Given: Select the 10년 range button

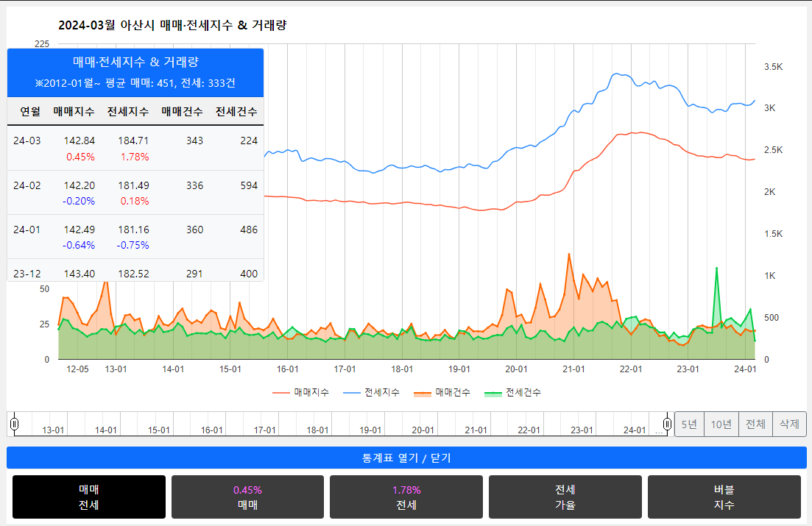Looking at the screenshot, I should pos(721,424).
